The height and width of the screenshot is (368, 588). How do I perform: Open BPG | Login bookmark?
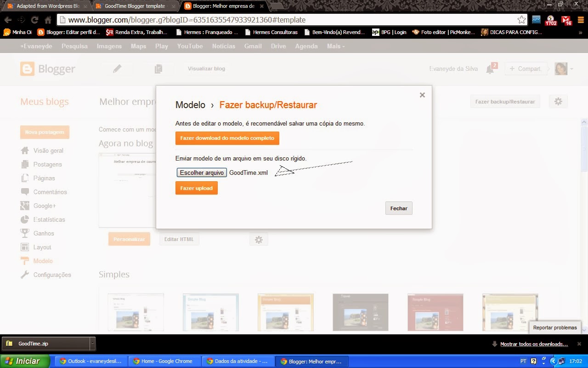389,32
